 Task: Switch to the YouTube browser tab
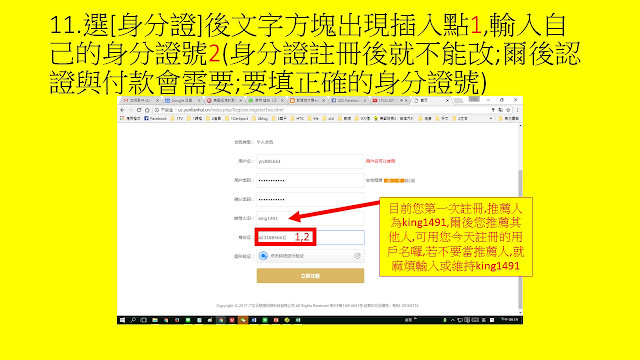pyautogui.click(x=388, y=100)
